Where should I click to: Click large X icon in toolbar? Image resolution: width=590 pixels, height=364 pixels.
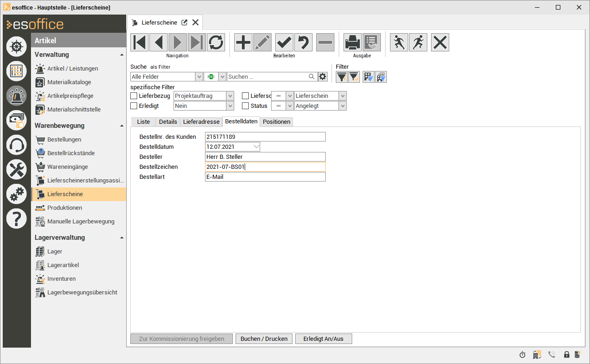[x=440, y=42]
